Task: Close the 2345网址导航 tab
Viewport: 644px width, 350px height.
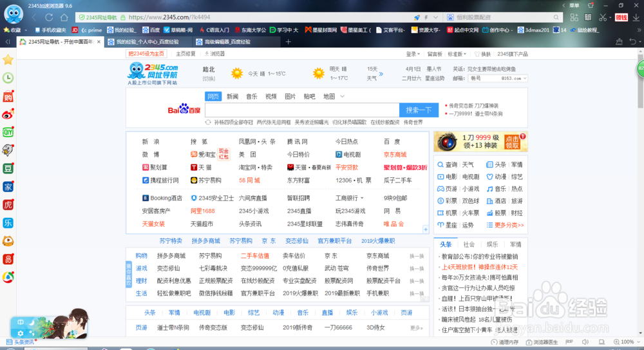Action: coord(99,41)
